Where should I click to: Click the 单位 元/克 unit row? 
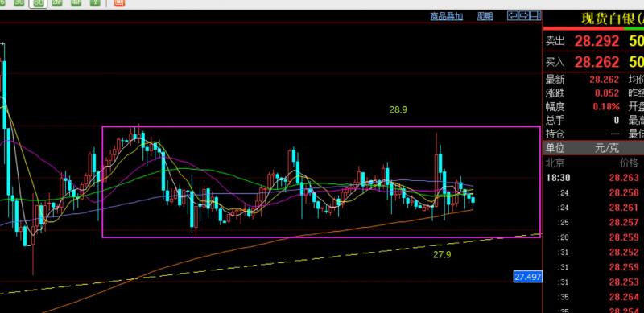click(x=593, y=148)
